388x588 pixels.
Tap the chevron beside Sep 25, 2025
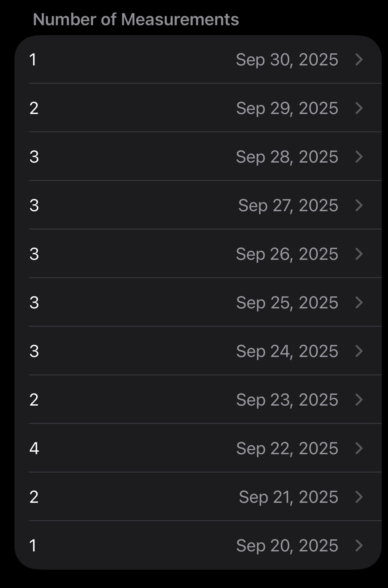[x=359, y=302]
